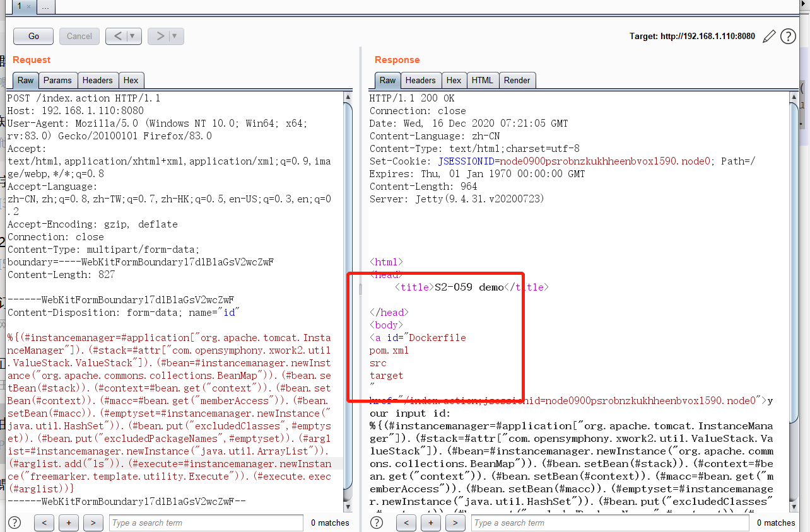Image resolution: width=810 pixels, height=532 pixels.
Task: Focus the request search term field
Action: pyautogui.click(x=206, y=523)
